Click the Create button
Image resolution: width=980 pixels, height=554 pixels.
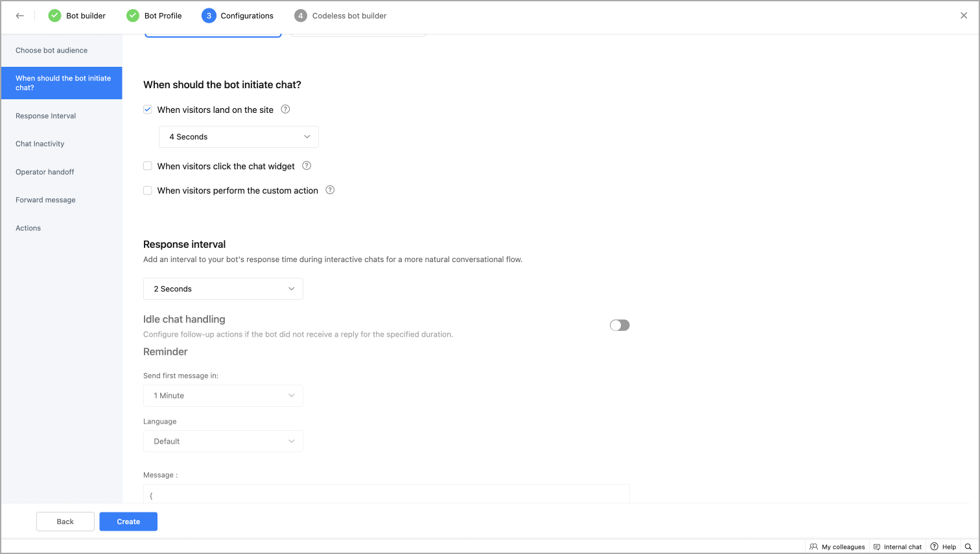click(x=128, y=522)
